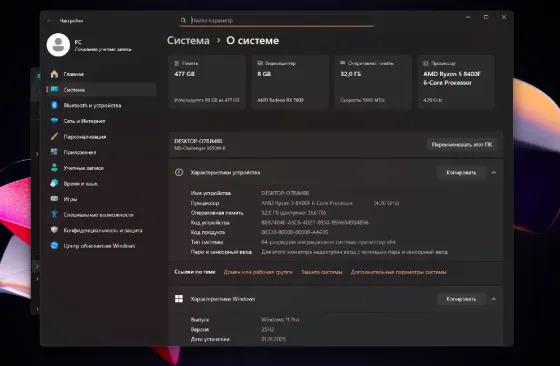This screenshot has height=366, width=560.
Task: Open the 477 GB Память card
Action: [x=207, y=82]
